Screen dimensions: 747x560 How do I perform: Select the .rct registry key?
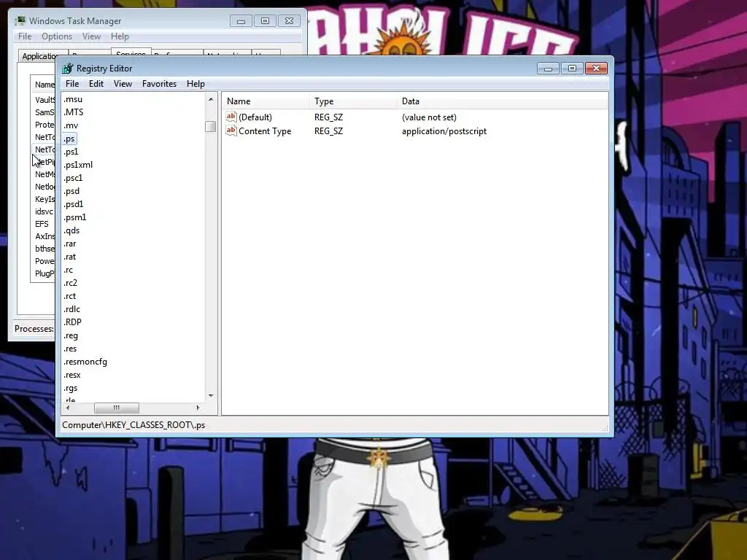click(69, 296)
